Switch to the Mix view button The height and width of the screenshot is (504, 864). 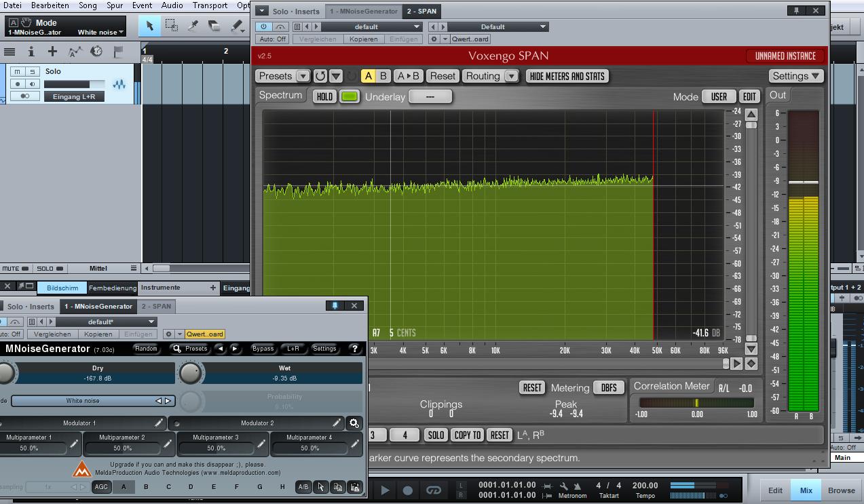(x=806, y=490)
